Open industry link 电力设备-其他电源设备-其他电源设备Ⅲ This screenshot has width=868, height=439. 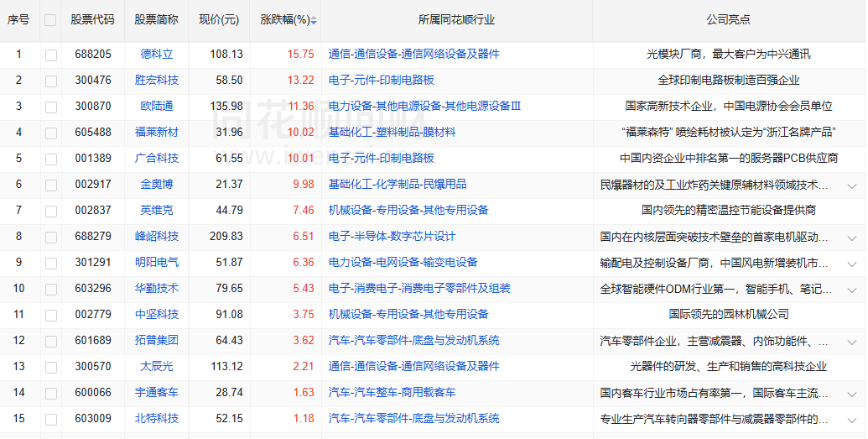[424, 107]
